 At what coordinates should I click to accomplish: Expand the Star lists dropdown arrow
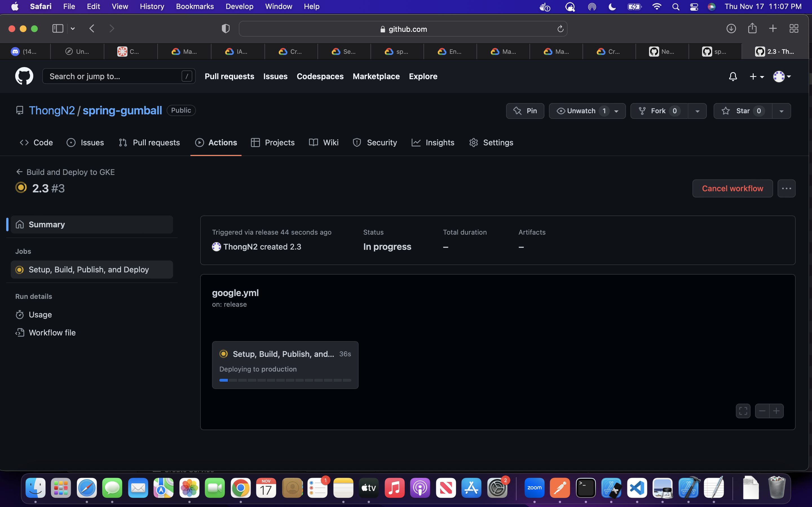[x=782, y=111]
